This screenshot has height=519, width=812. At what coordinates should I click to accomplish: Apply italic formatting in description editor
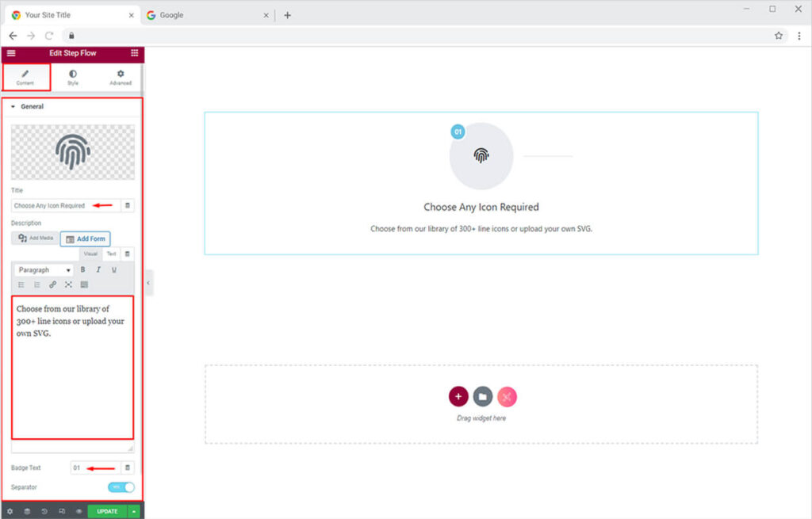pos(98,270)
